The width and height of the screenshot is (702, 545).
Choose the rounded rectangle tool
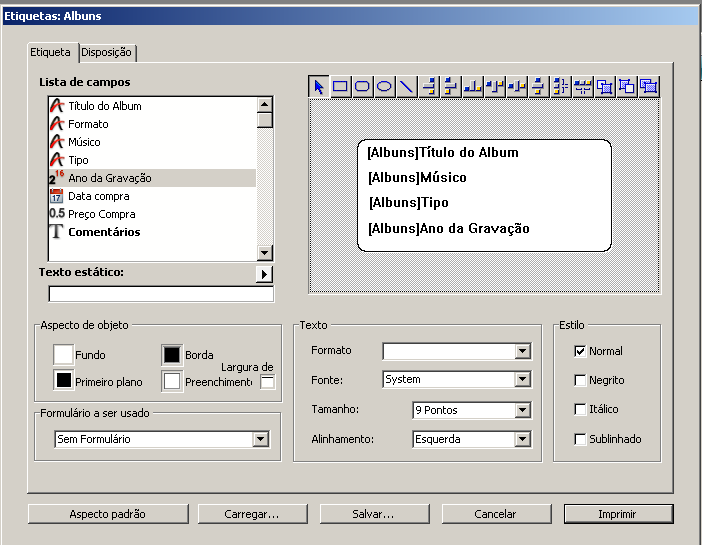coord(363,87)
